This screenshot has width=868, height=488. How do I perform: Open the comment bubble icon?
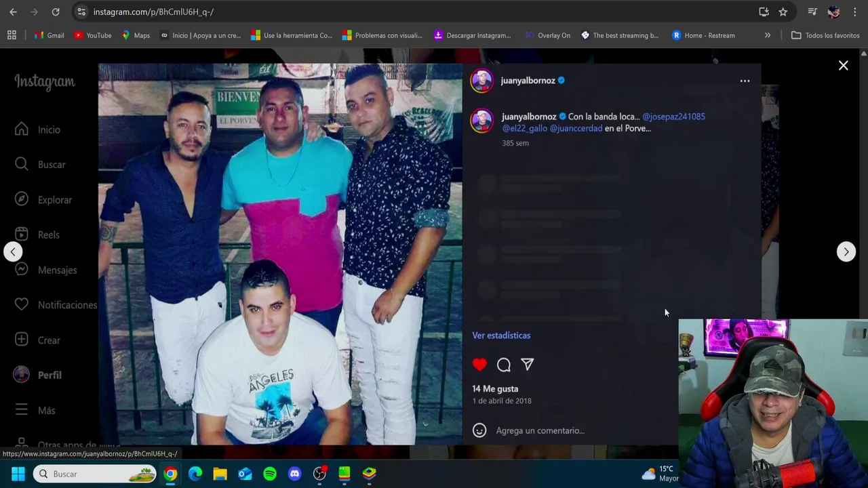tap(504, 365)
